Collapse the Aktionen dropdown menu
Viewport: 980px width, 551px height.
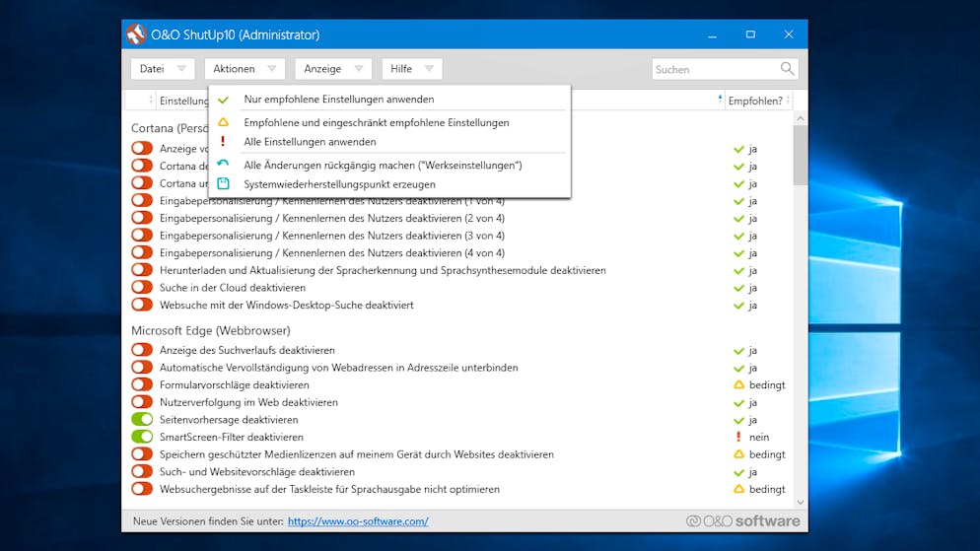[245, 69]
